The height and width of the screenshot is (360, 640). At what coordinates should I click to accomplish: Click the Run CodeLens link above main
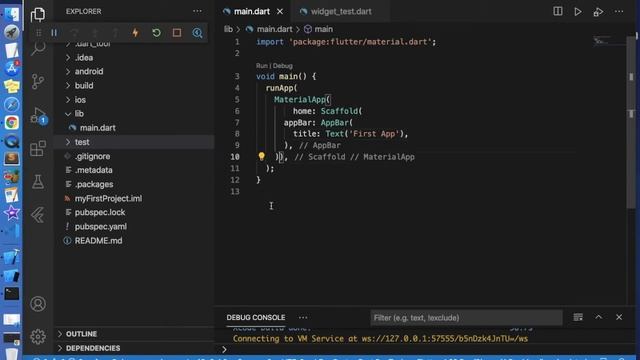[x=262, y=66]
